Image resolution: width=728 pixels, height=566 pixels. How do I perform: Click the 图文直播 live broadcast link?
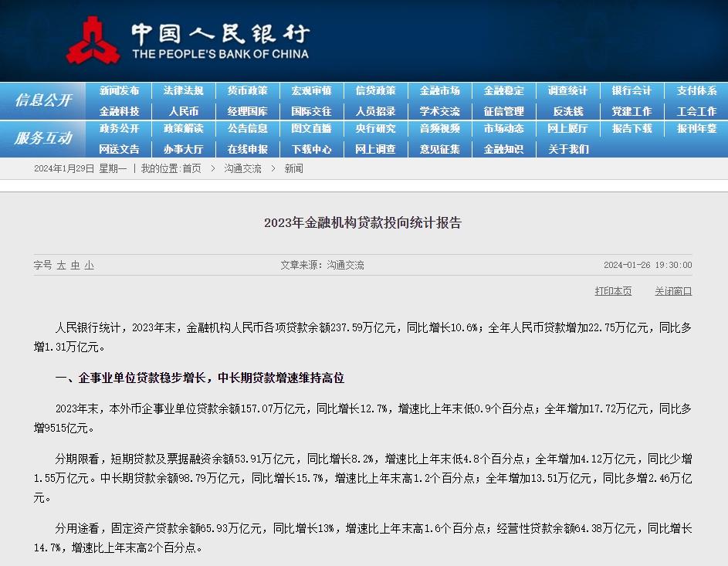(311, 129)
